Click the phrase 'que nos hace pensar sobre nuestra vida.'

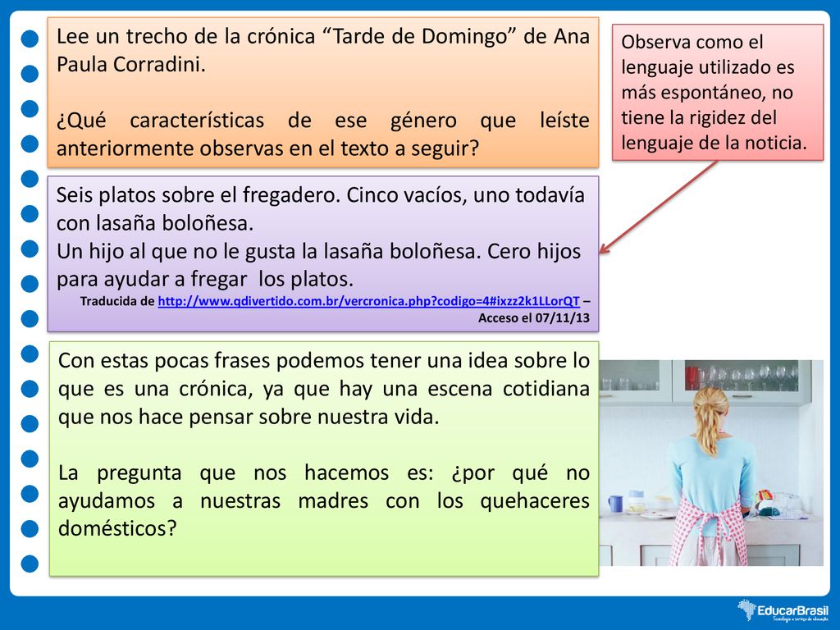249,417
